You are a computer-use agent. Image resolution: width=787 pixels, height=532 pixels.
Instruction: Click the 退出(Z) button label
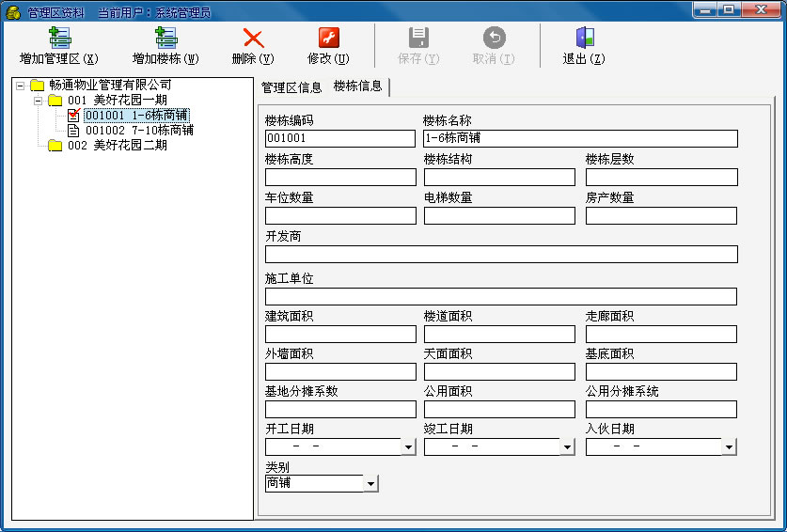[x=584, y=58]
